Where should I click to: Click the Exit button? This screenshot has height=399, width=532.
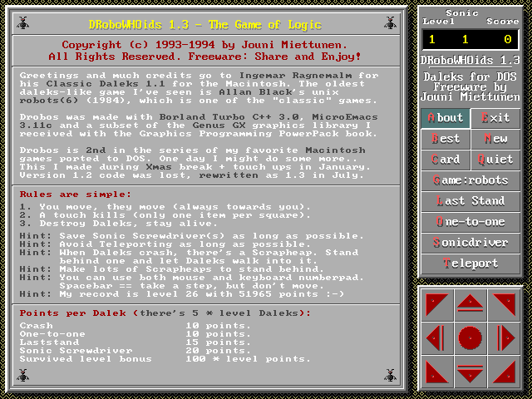[495, 118]
